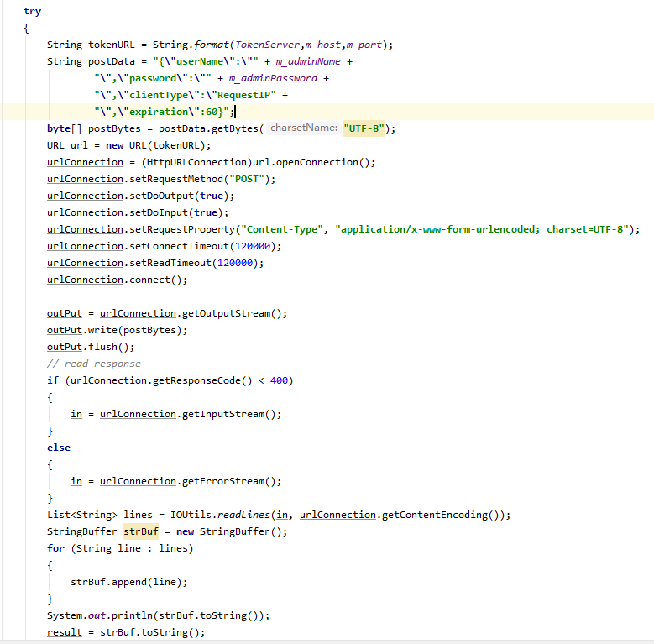Screen dimensions: 654x644
Task: Click the 'charsetName:' parameter hint
Action: click(x=304, y=128)
